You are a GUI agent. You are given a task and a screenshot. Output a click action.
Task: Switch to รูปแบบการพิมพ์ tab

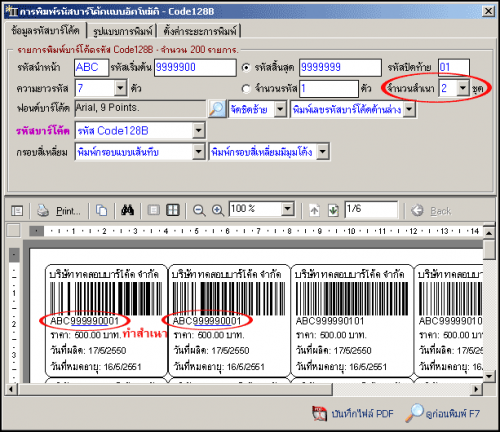[122, 31]
